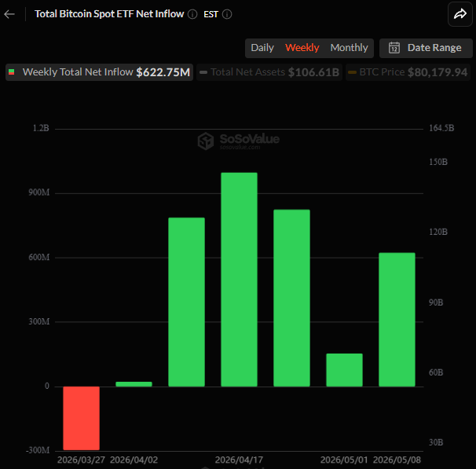Click the 2026/04/02 axis date label

(134, 460)
